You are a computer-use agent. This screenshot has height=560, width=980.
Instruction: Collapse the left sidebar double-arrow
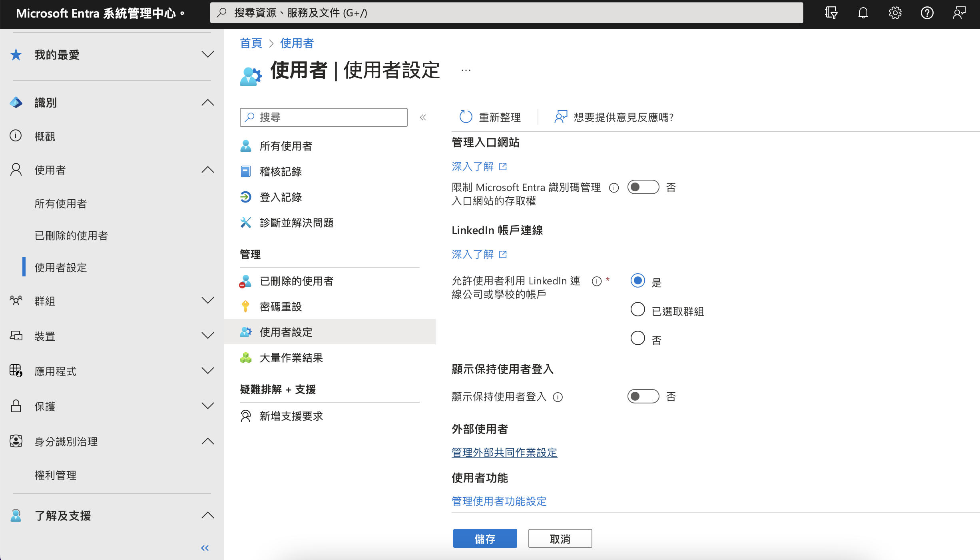click(205, 548)
